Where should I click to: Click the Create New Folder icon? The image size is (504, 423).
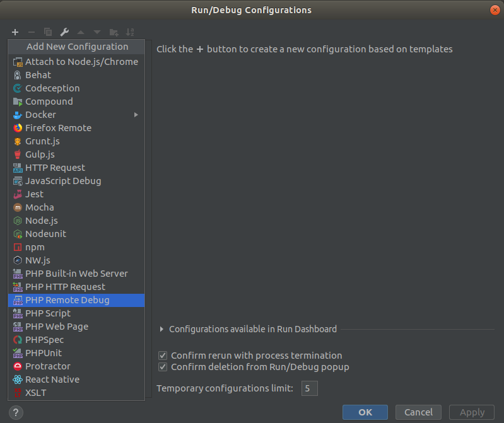[x=114, y=32]
